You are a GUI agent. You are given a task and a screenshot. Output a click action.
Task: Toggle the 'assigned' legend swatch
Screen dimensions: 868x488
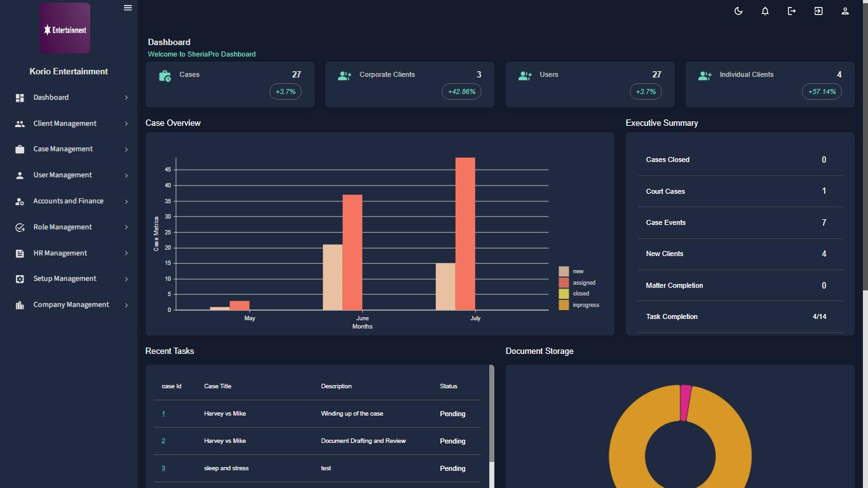(x=564, y=283)
